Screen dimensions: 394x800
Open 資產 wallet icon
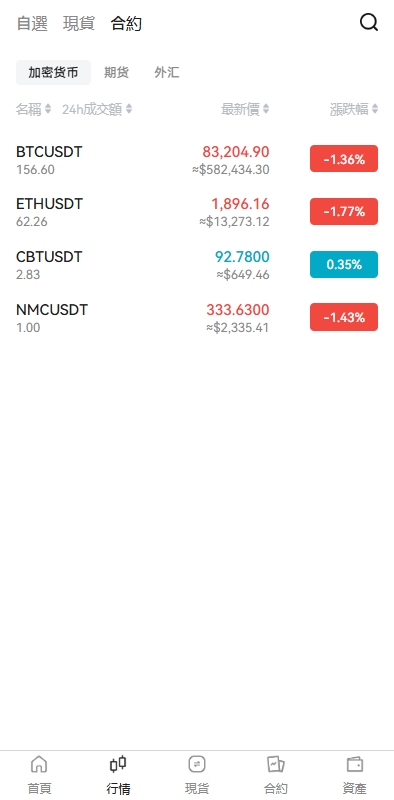pos(355,764)
